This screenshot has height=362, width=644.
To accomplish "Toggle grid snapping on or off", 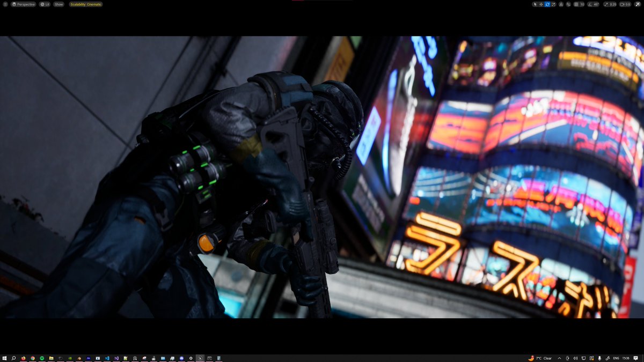I will (576, 4).
